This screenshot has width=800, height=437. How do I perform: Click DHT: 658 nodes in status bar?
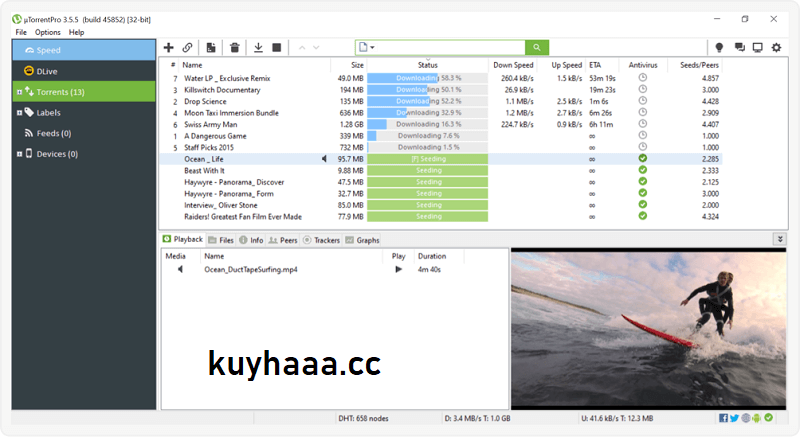pos(363,419)
